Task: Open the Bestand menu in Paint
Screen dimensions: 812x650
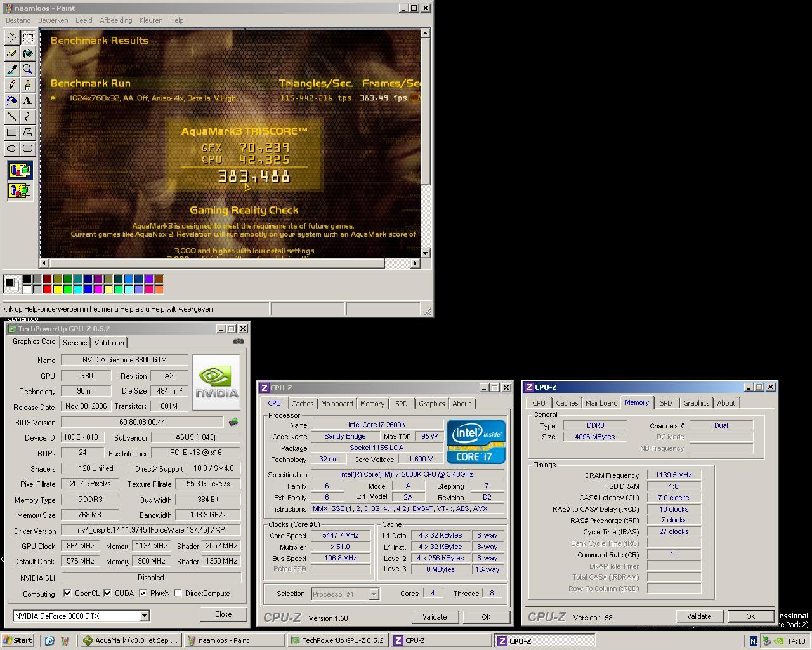Action: pos(18,20)
